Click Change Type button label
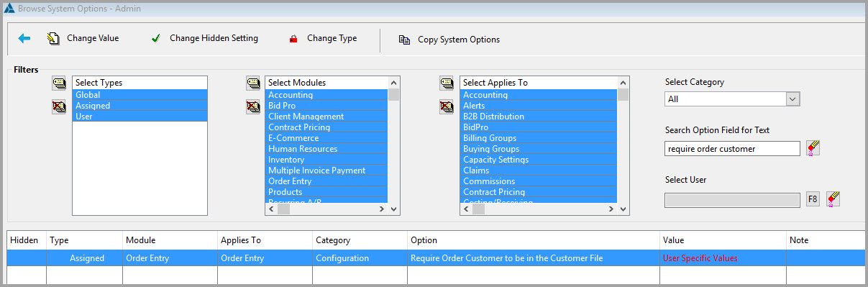Image resolution: width=868 pixels, height=287 pixels. 332,39
